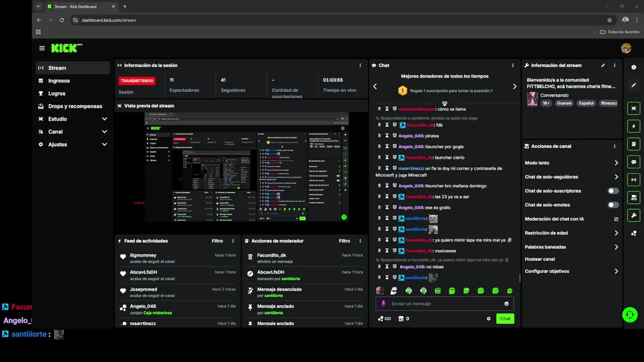Image resolution: width=644 pixels, height=362 pixels.
Task: Toggle the stream preview widget in the right rail
Action: click(633, 108)
